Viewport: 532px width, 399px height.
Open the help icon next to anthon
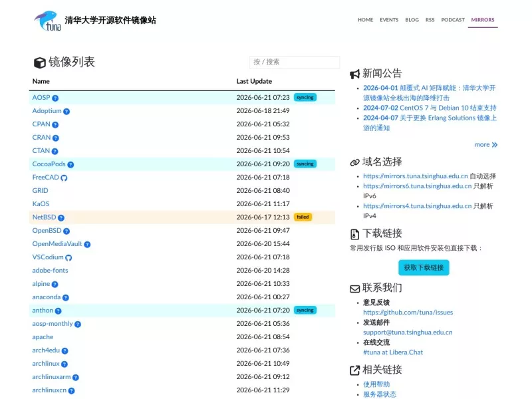[59, 311]
